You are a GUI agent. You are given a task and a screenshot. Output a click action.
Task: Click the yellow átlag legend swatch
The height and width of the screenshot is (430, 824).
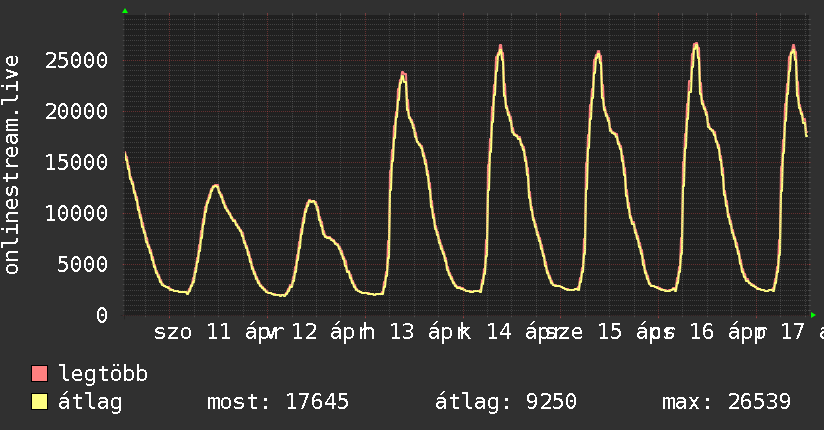pyautogui.click(x=40, y=403)
